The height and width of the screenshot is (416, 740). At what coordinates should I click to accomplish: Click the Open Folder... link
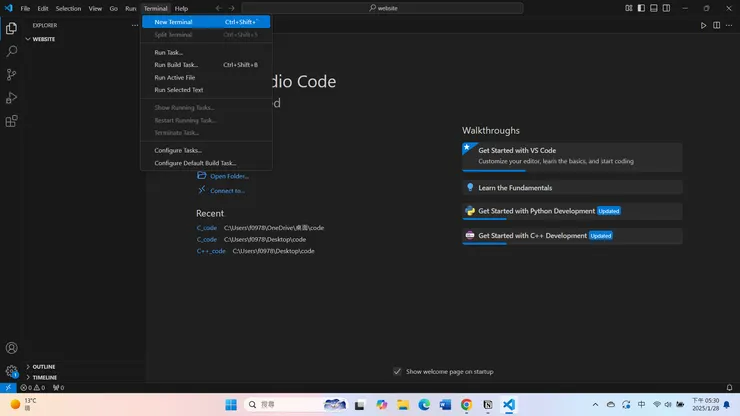pyautogui.click(x=229, y=176)
